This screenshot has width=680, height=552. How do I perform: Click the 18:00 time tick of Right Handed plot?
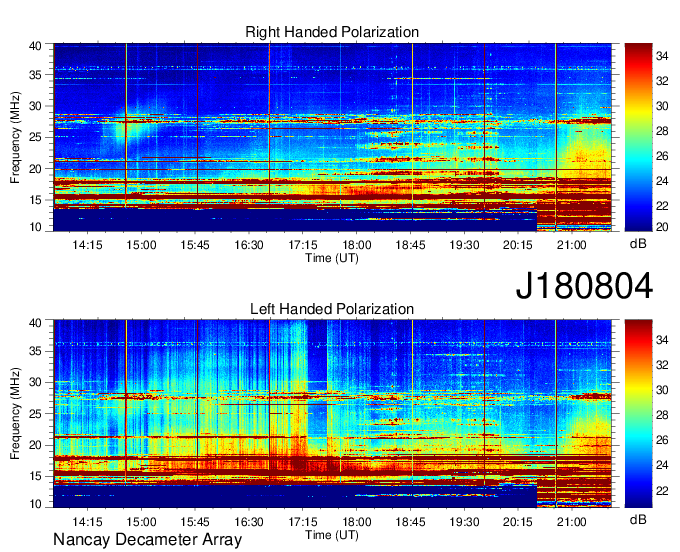[x=357, y=245]
